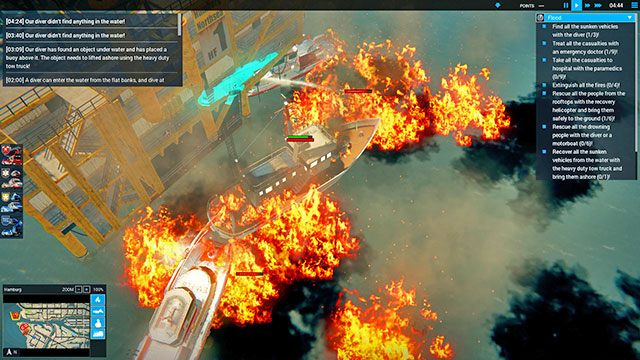This screenshot has width=640, height=360.
Task: Select the fire department vehicles category
Action: coord(11,156)
